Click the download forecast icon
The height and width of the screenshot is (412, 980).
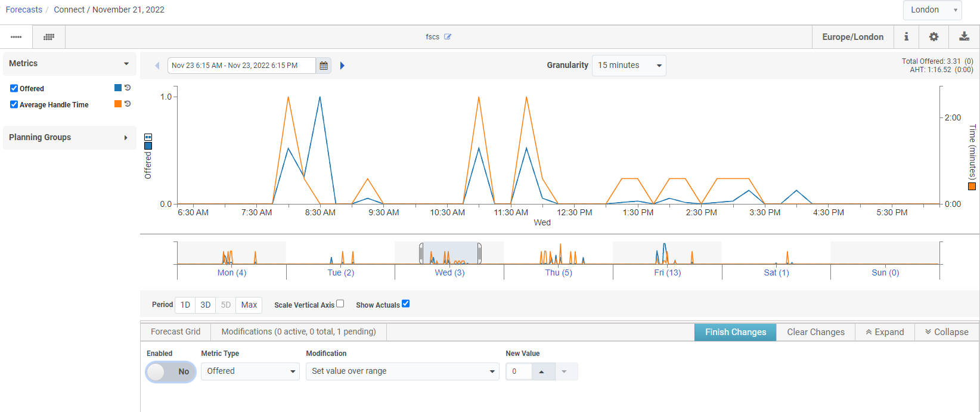pyautogui.click(x=964, y=37)
